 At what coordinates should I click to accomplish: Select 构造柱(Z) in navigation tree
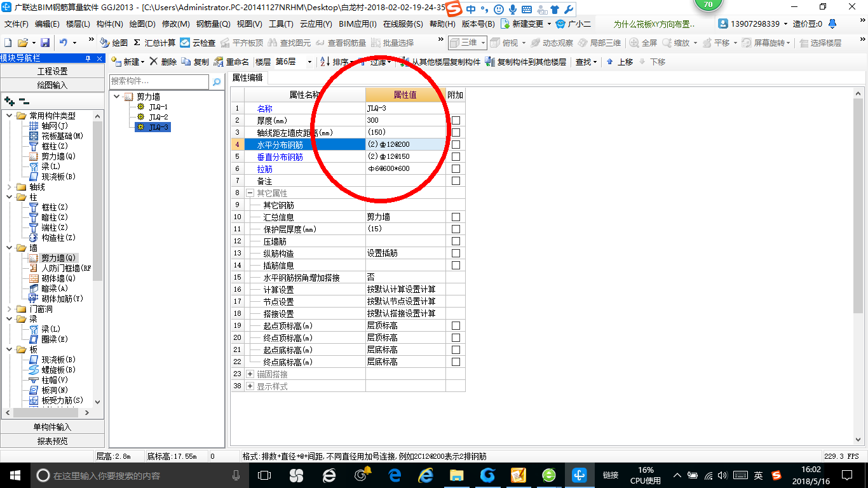58,238
